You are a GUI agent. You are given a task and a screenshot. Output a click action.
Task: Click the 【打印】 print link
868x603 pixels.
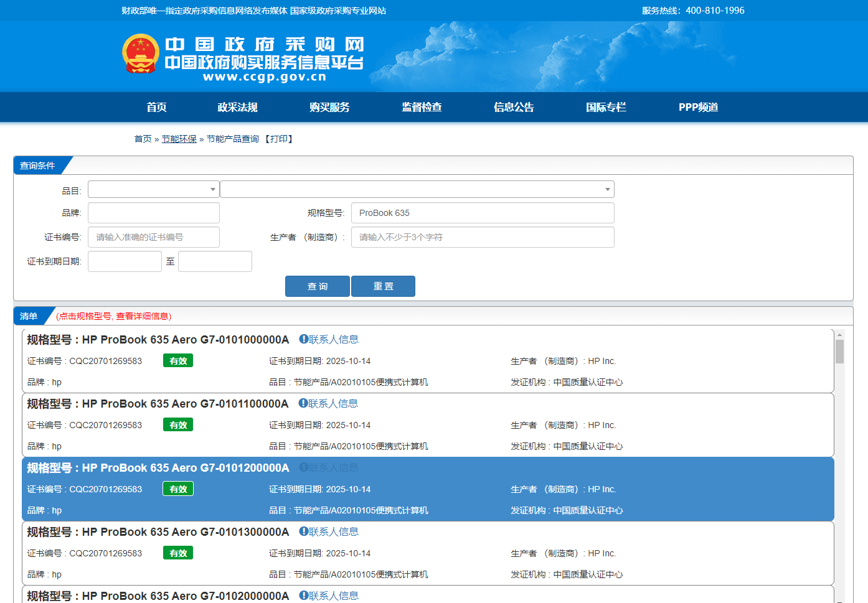278,139
